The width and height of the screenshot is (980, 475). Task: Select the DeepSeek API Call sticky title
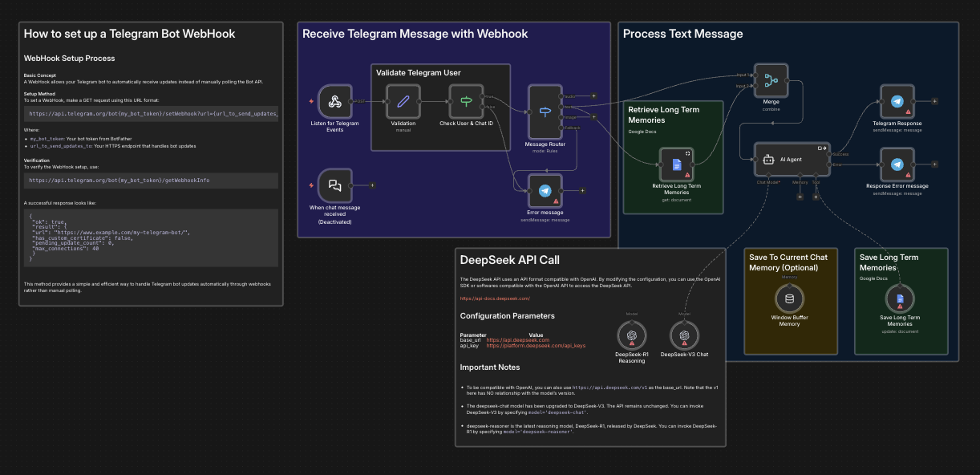pyautogui.click(x=509, y=260)
